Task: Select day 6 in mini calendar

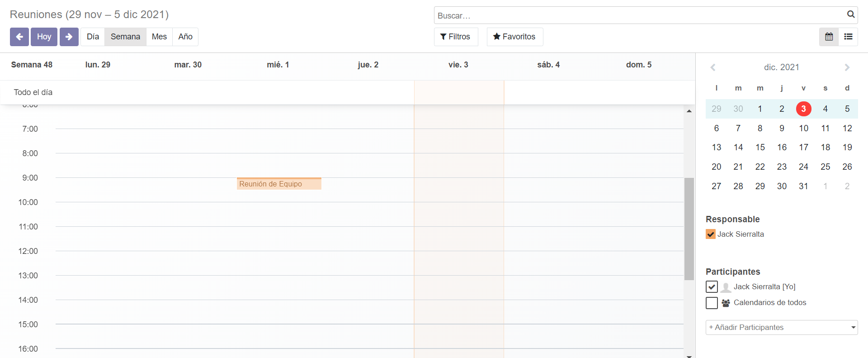Action: pyautogui.click(x=717, y=128)
